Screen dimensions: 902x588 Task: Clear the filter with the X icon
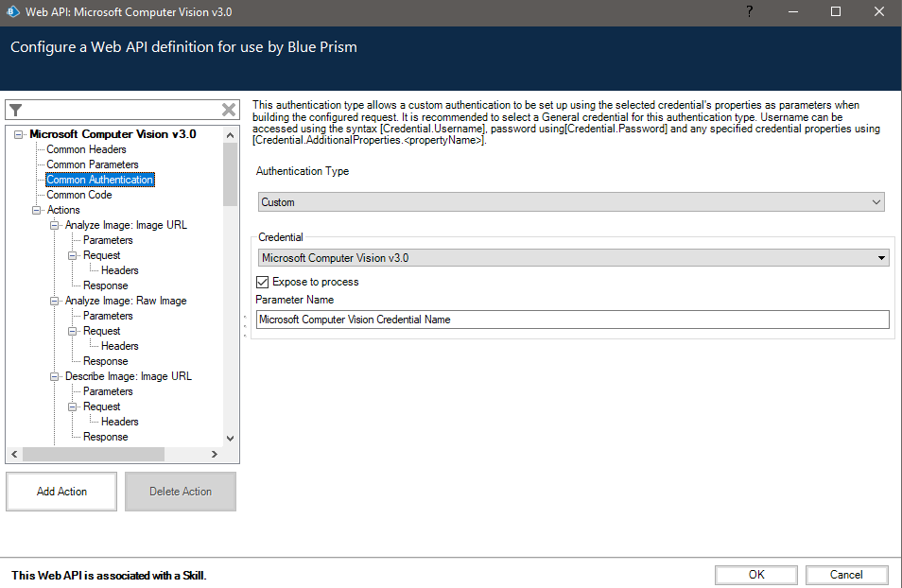[x=229, y=110]
